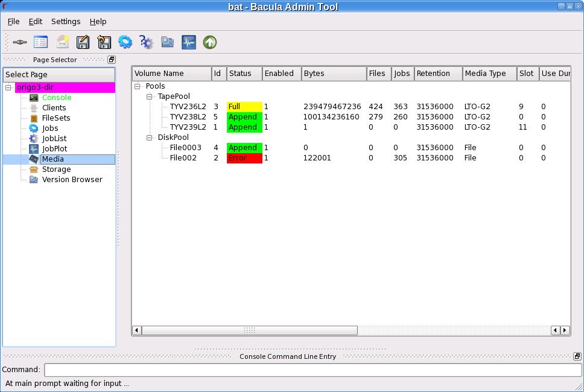Sort by the Volume Name column header
Viewport: 584px width, 392px height.
pyautogui.click(x=171, y=74)
